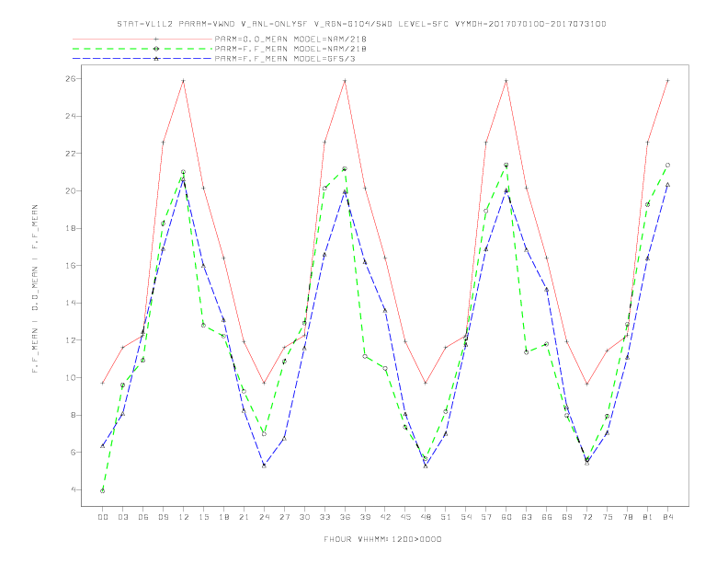Click y-axis tick label 14
The width and height of the screenshot is (728, 563).
(70, 303)
